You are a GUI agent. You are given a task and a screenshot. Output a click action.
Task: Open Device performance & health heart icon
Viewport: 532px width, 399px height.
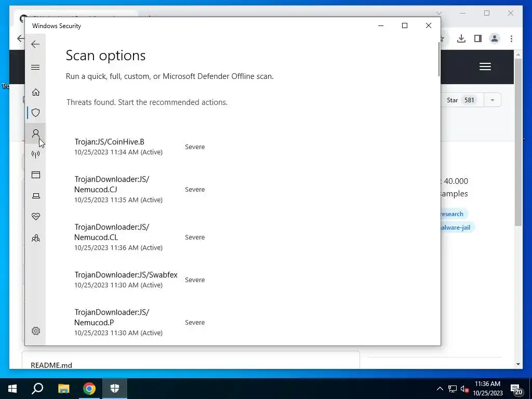(36, 217)
